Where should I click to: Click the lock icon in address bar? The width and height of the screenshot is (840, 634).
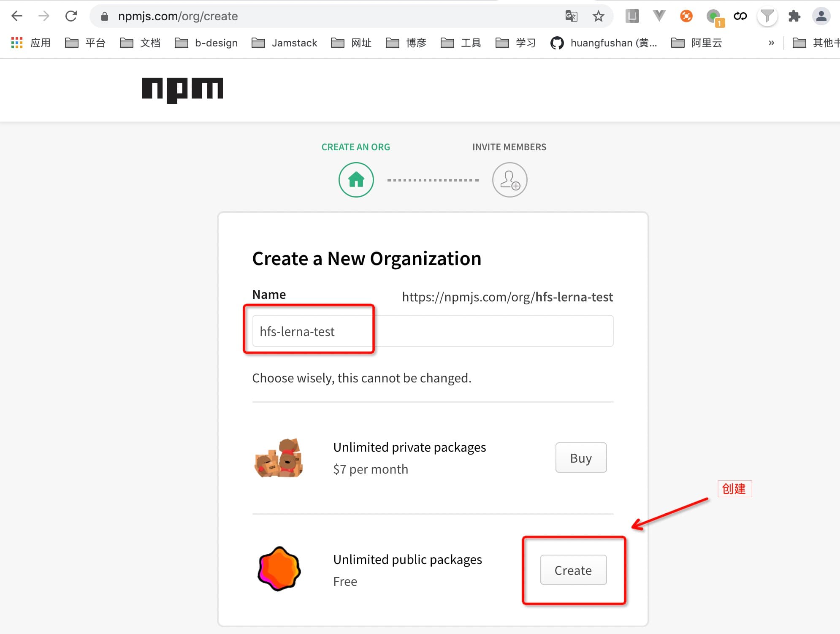[105, 16]
